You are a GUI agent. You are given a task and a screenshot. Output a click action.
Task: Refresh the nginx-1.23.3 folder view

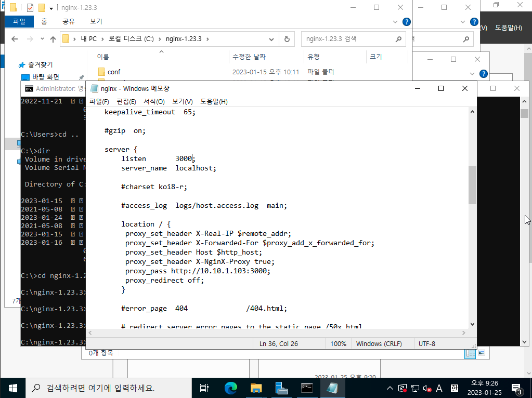pyautogui.click(x=287, y=39)
